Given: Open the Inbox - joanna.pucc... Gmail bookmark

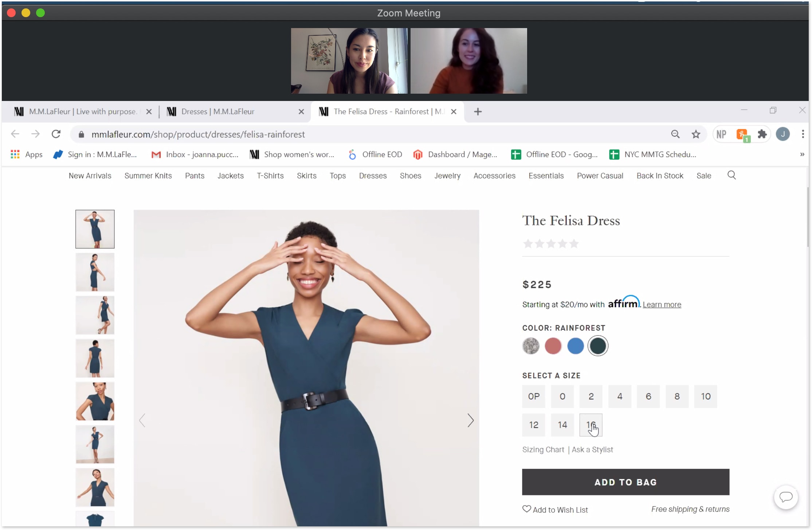Looking at the screenshot, I should pyautogui.click(x=195, y=155).
